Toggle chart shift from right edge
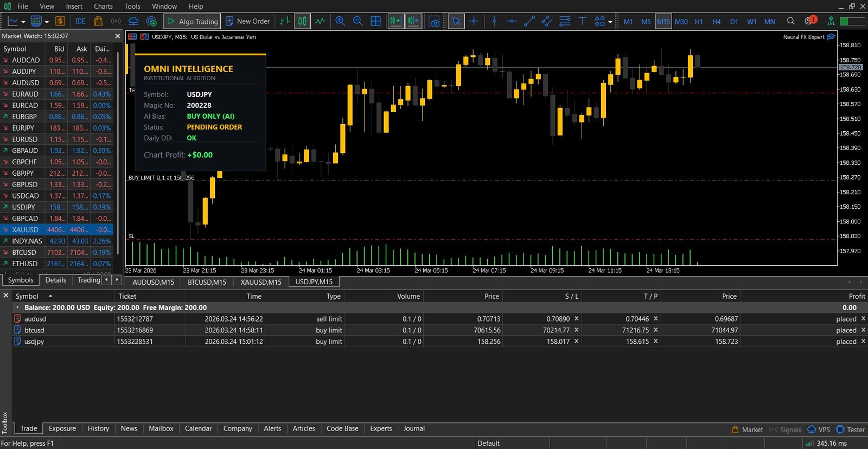 click(413, 21)
